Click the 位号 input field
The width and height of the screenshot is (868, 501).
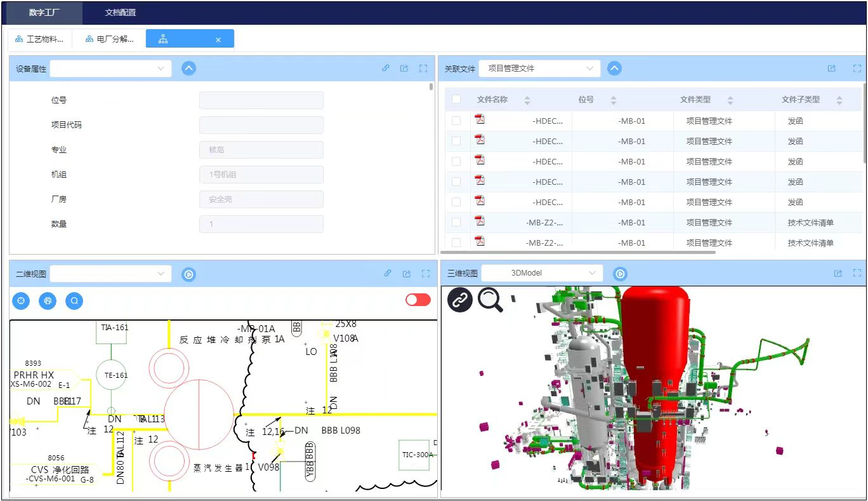(261, 100)
